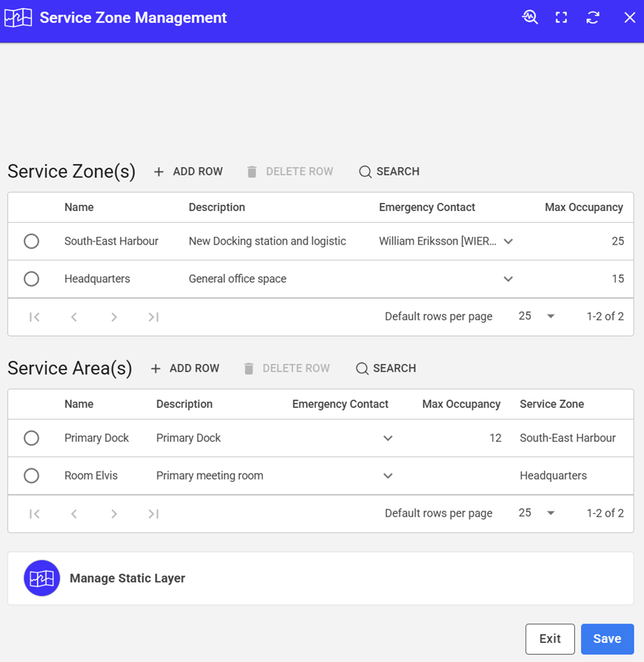The height and width of the screenshot is (662, 644).
Task: Open rows per page dropdown in Service Zones
Action: tap(536, 316)
